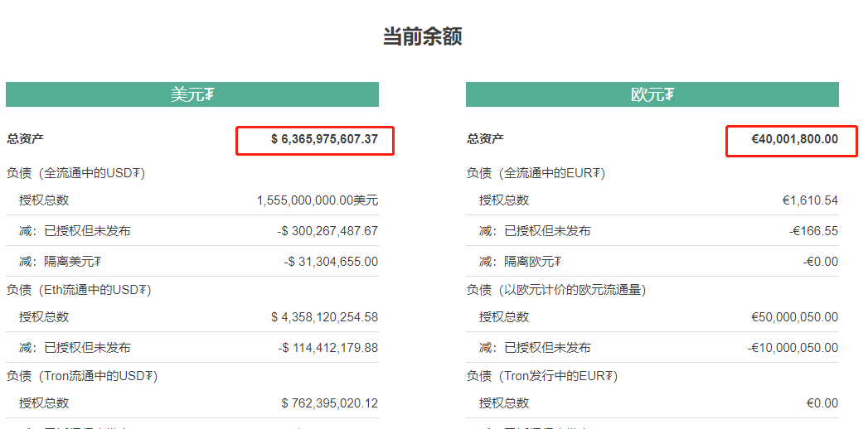
Task: Click 减：已授权但未发布 label beside -€166.55
Action: click(x=535, y=231)
